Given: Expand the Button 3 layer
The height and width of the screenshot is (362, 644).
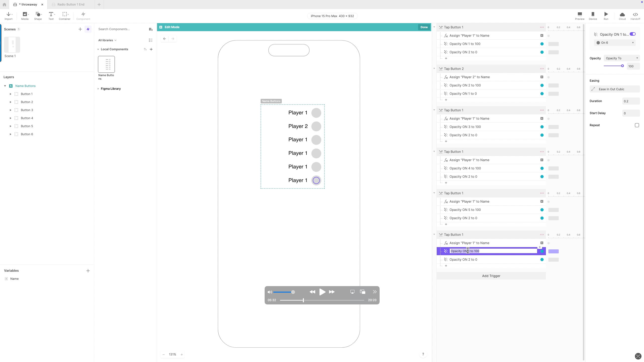Looking at the screenshot, I should click(x=10, y=110).
